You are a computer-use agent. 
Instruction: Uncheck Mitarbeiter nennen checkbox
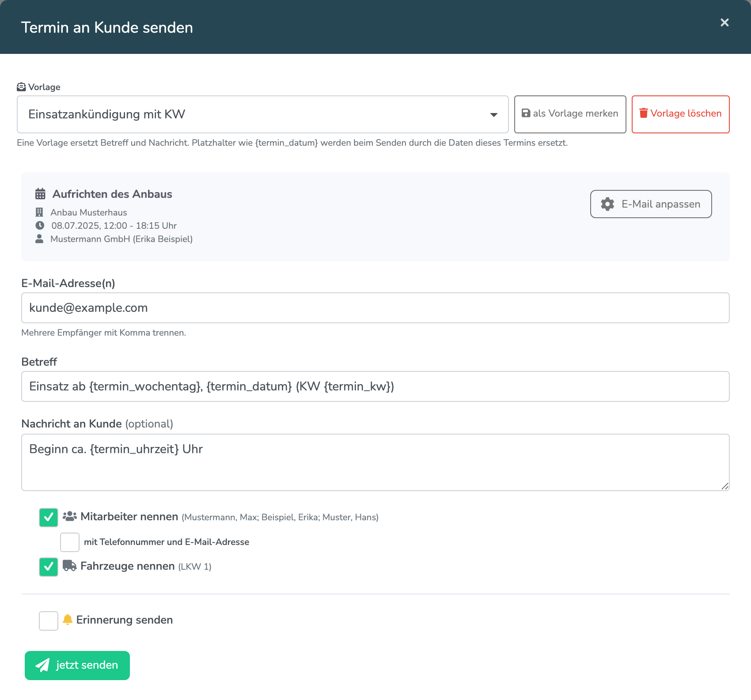[x=49, y=517]
